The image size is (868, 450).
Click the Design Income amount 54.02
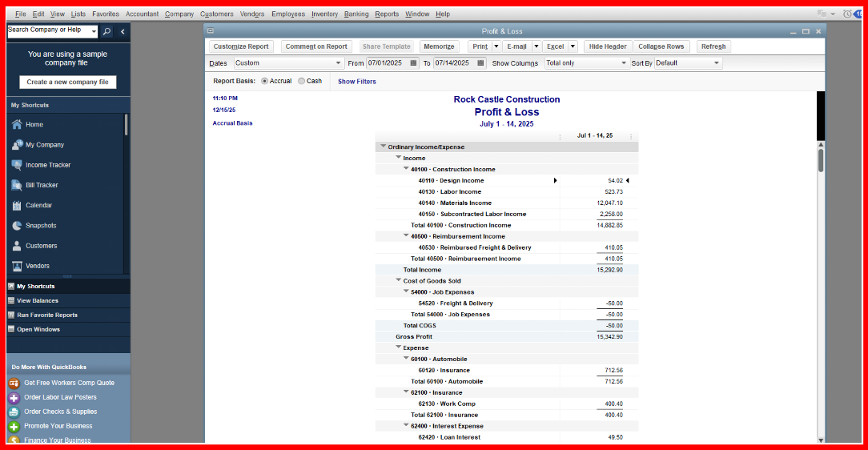(x=615, y=180)
